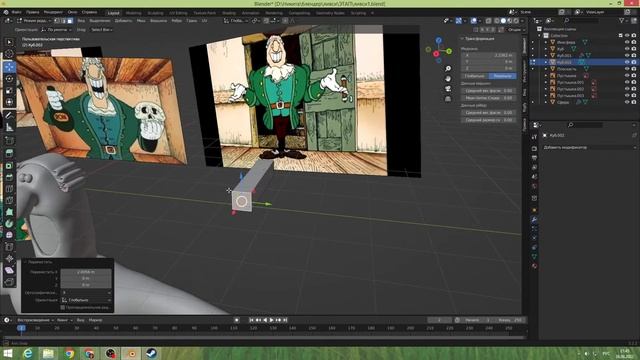640x360 pixels.
Task: Switch perspective/orthographic grid gizmo
Action: (x=448, y=99)
